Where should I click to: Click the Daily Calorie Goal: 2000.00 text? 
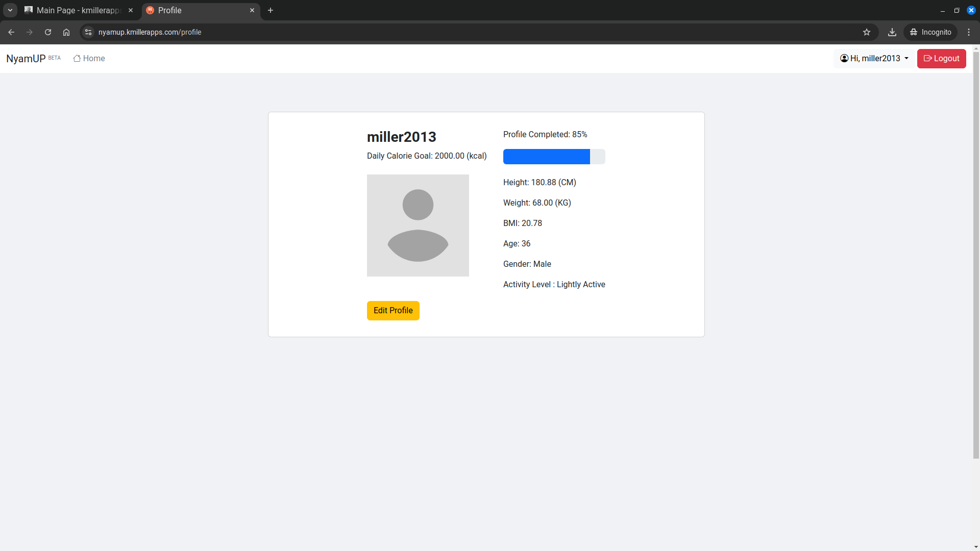pos(427,156)
